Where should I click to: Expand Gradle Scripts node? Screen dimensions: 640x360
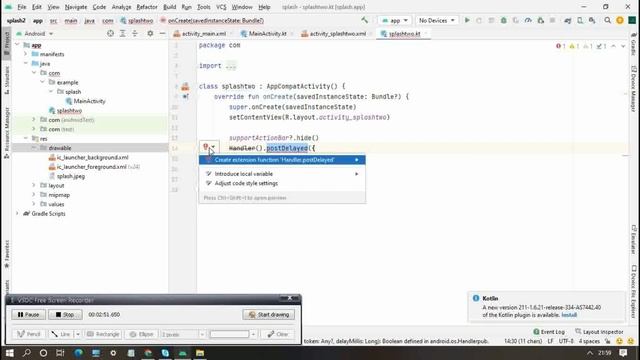tap(17, 213)
